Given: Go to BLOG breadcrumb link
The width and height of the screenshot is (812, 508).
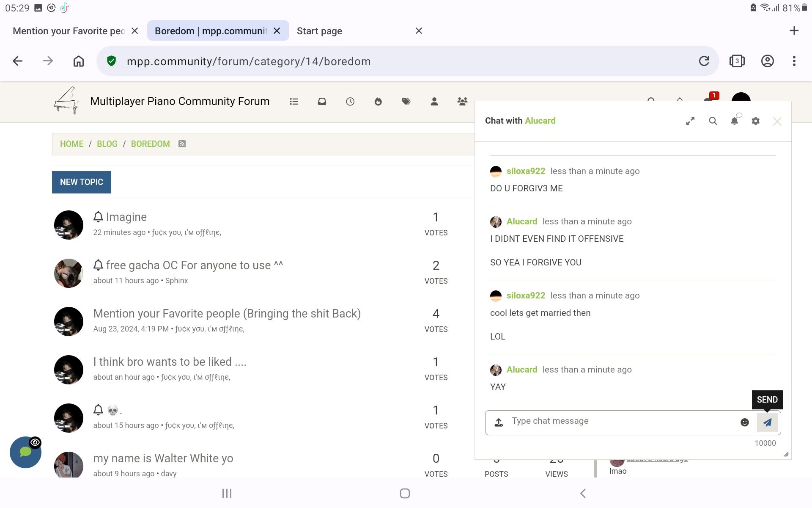Looking at the screenshot, I should pyautogui.click(x=107, y=144).
